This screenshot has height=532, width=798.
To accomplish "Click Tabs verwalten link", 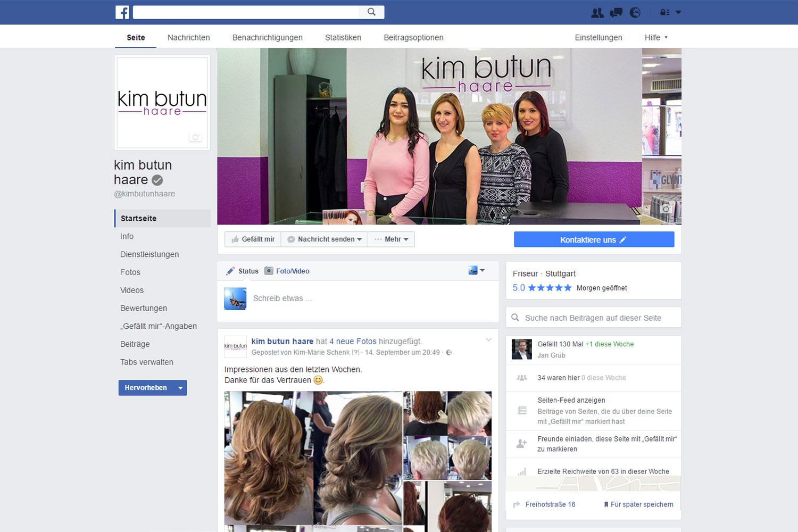I will point(147,362).
